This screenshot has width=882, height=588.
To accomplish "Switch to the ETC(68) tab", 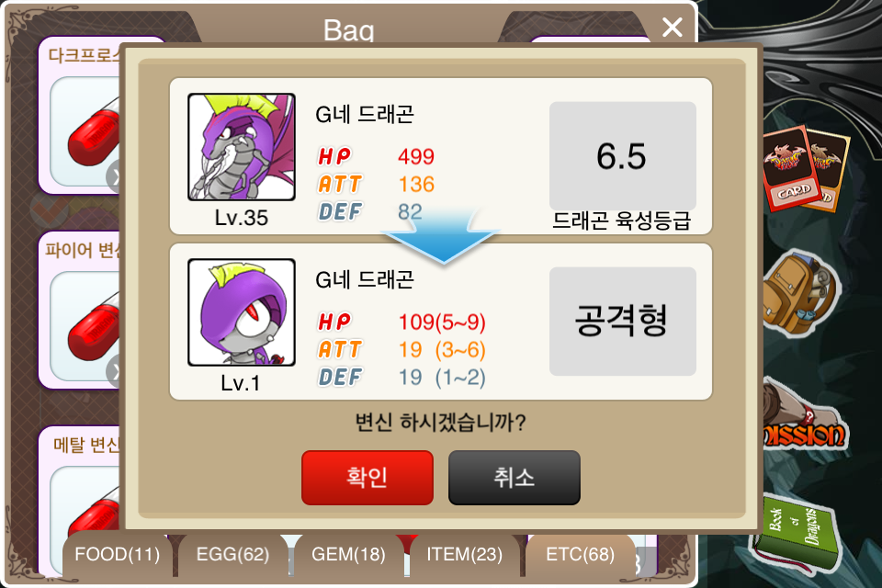I will click(581, 554).
